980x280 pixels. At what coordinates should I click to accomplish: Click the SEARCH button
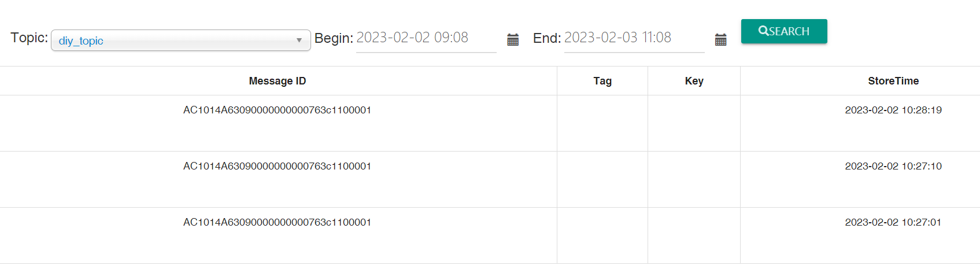pos(784,31)
